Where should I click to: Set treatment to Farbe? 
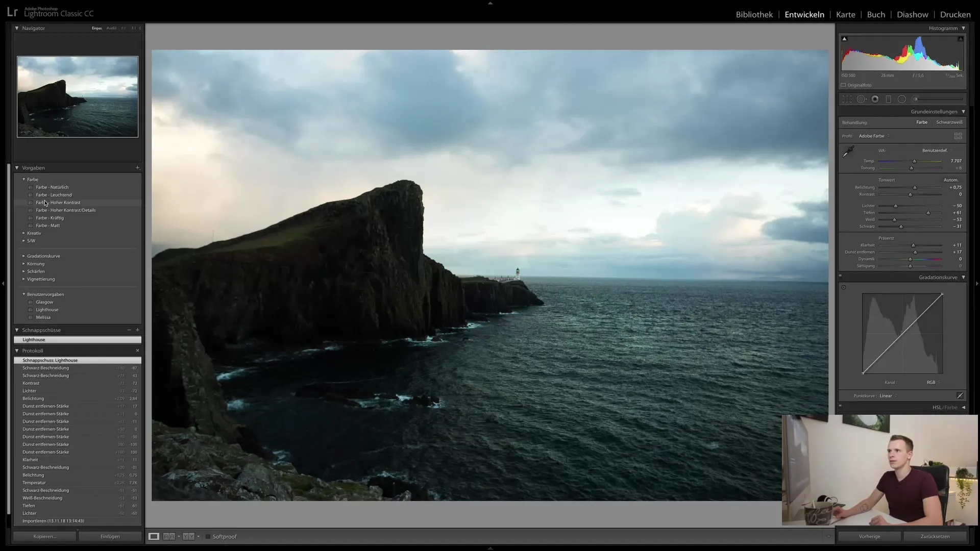pyautogui.click(x=922, y=122)
